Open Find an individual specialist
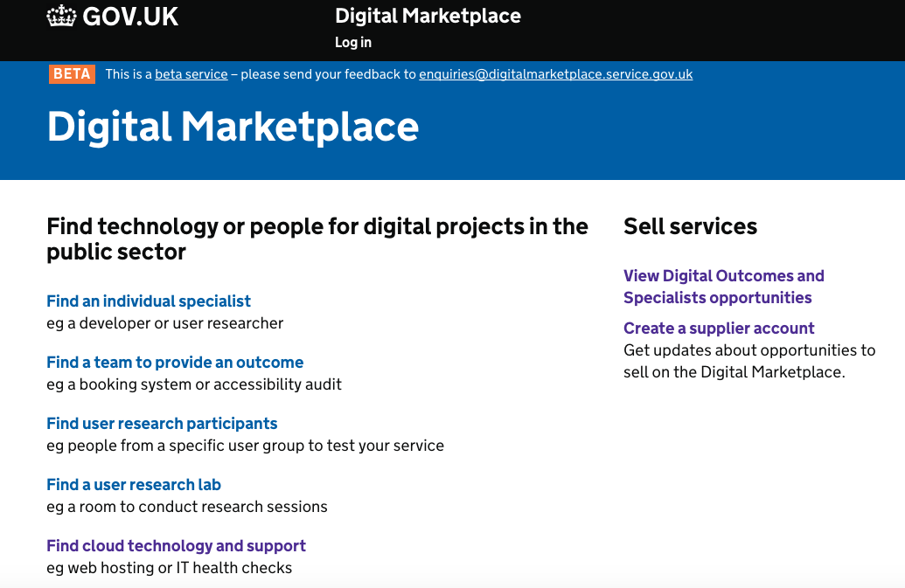905x588 pixels. [x=149, y=301]
